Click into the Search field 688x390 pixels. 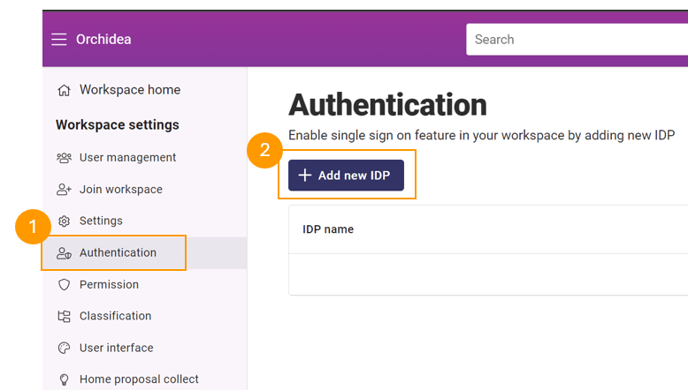[x=577, y=39]
